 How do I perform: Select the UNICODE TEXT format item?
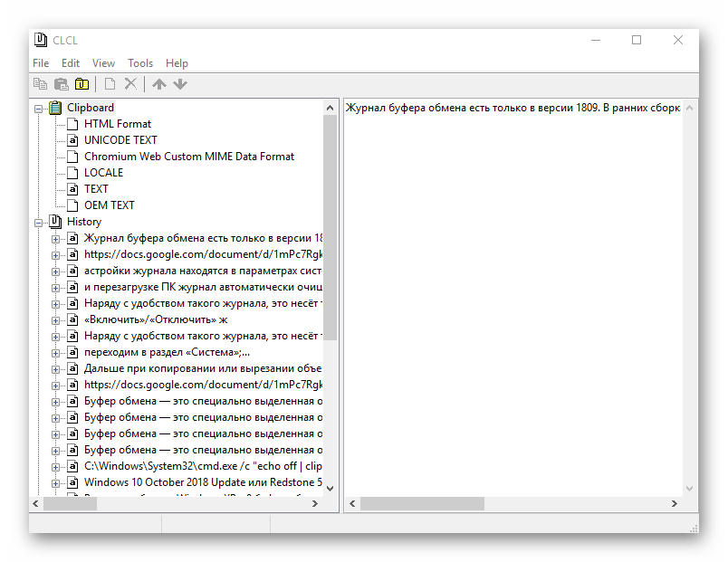pos(120,140)
